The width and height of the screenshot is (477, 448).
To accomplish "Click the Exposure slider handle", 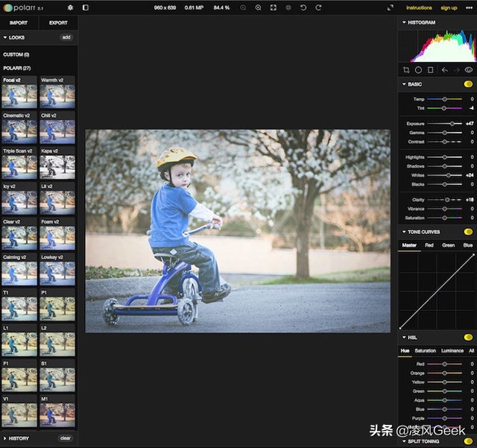I will 452,124.
